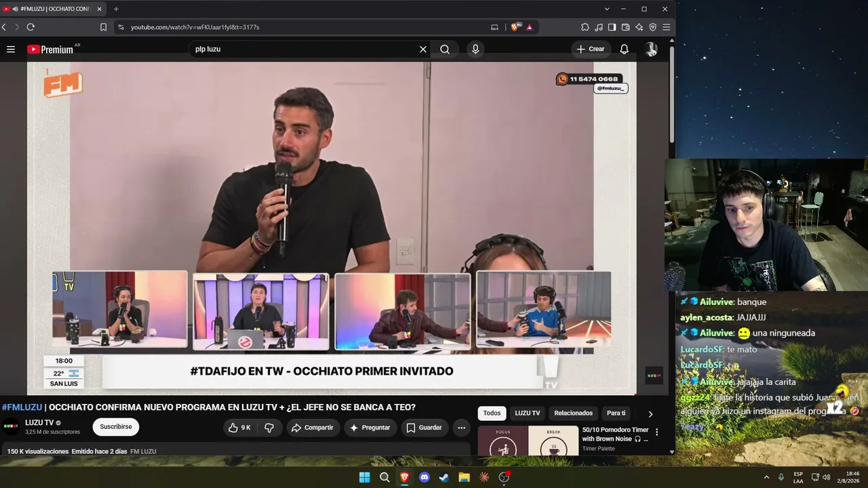Image resolution: width=868 pixels, height=488 pixels.
Task: Open the Brave VPN shield icon
Action: click(652, 27)
